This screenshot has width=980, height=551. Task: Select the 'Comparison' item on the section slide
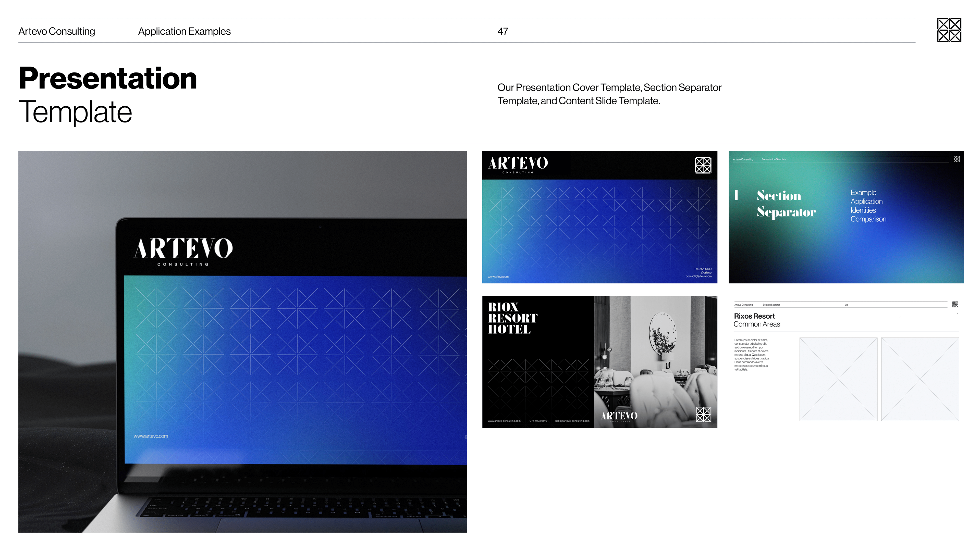(x=868, y=219)
